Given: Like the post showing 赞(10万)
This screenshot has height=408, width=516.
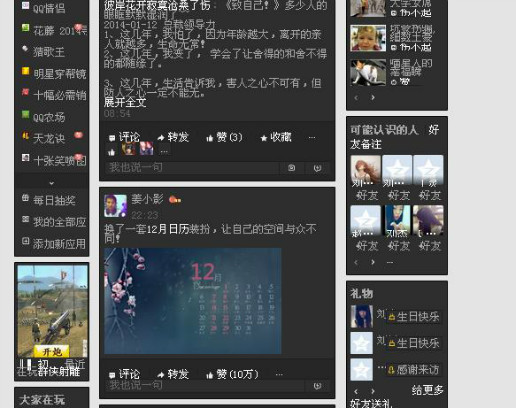Looking at the screenshot, I should pos(232,374).
